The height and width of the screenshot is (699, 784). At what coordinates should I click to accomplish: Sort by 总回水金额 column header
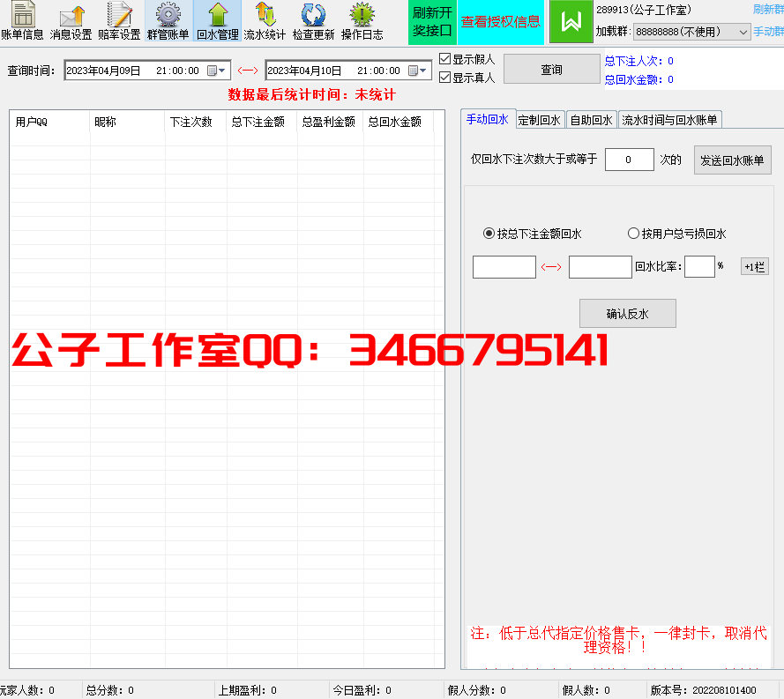pos(399,122)
